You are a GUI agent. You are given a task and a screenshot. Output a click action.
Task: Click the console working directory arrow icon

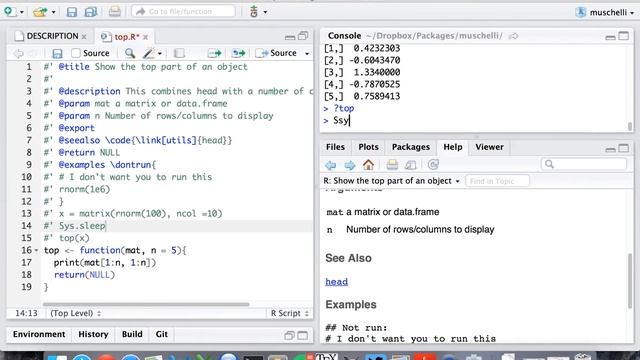514,36
